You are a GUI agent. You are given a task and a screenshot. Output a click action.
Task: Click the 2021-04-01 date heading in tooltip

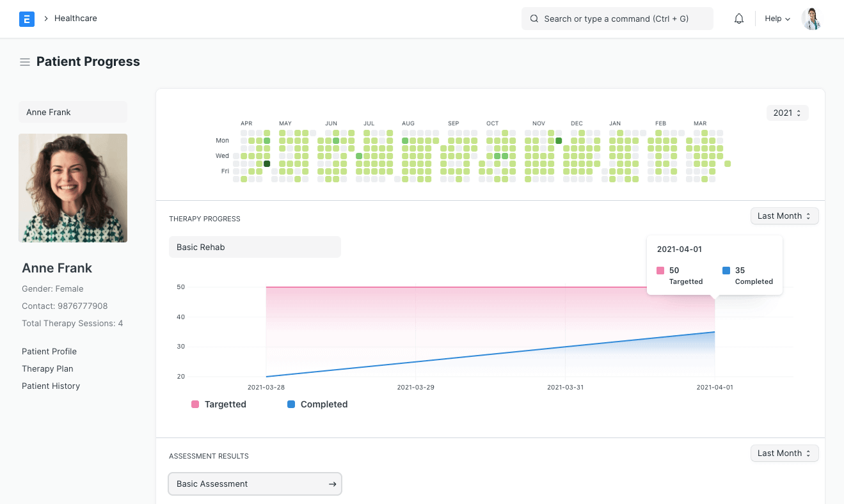point(680,249)
